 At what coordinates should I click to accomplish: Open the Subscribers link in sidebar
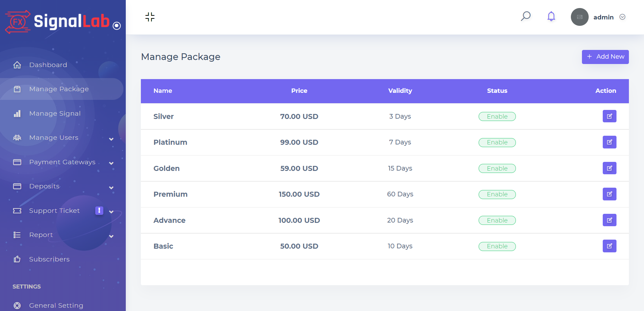tap(49, 259)
